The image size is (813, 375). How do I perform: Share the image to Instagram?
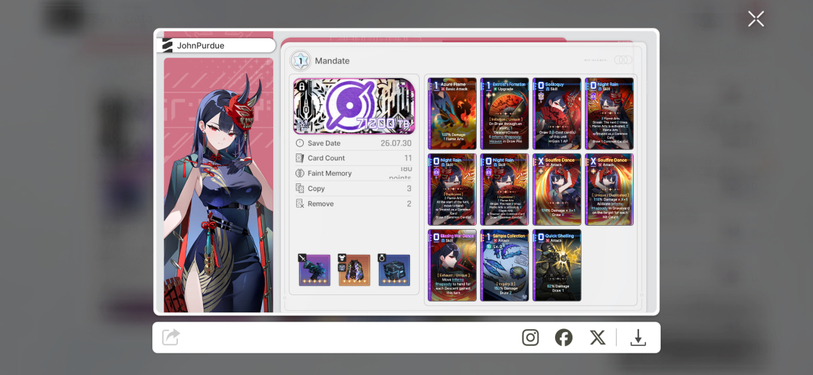point(530,338)
